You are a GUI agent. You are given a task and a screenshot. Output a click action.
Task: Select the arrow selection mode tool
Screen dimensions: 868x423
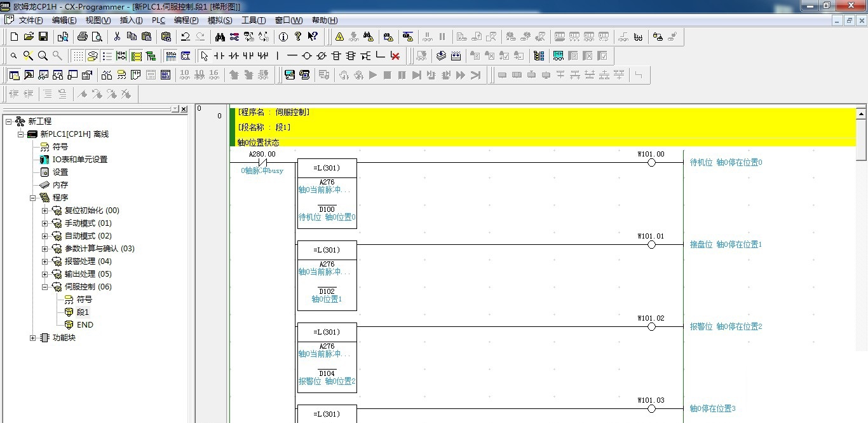coord(204,56)
